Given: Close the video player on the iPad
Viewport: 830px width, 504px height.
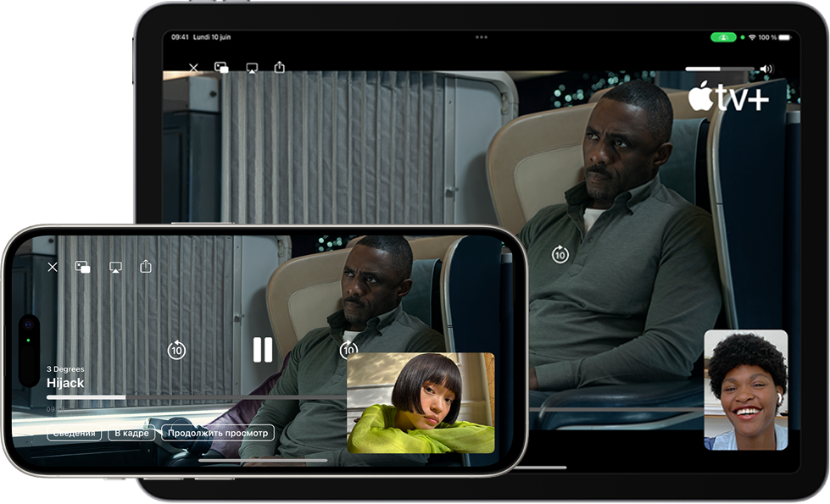Looking at the screenshot, I should point(194,68).
